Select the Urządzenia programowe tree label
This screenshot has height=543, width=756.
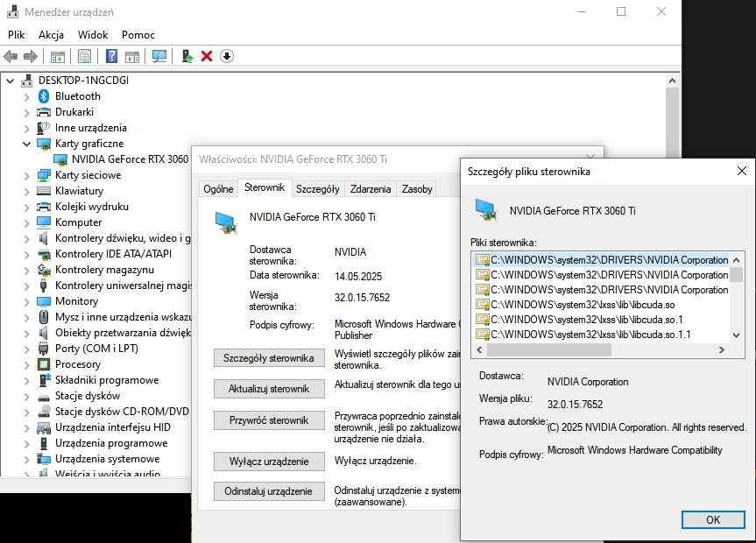[111, 443]
